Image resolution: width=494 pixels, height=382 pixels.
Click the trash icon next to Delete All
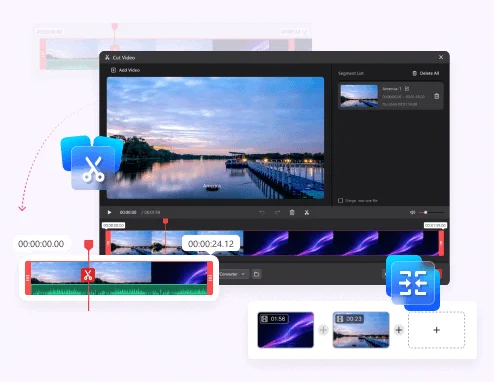click(415, 73)
